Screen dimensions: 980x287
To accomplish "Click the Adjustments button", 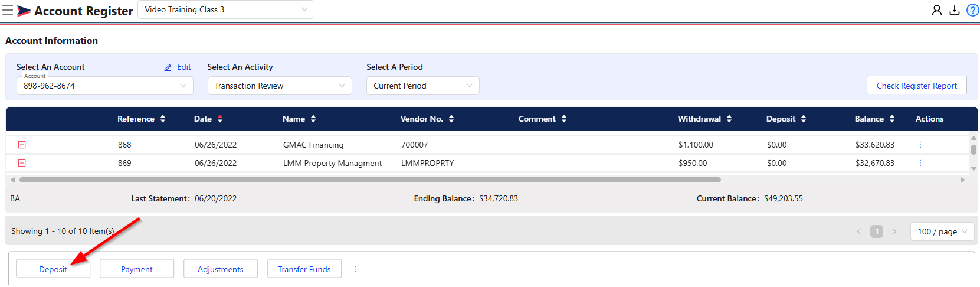I will pos(221,269).
